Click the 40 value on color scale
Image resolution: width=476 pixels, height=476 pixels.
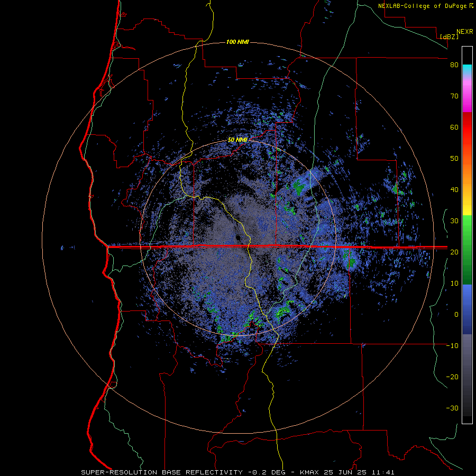coord(454,190)
